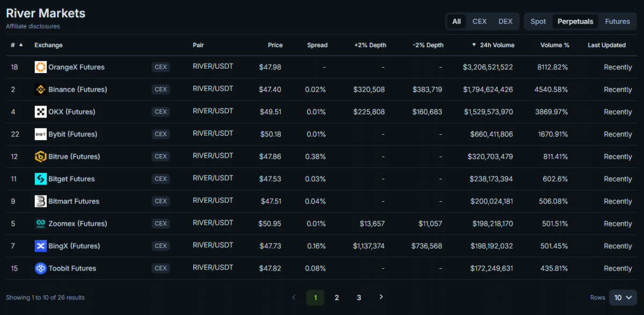Click the rank column sort arrow
Screen dimensions: 644x315
pos(20,45)
